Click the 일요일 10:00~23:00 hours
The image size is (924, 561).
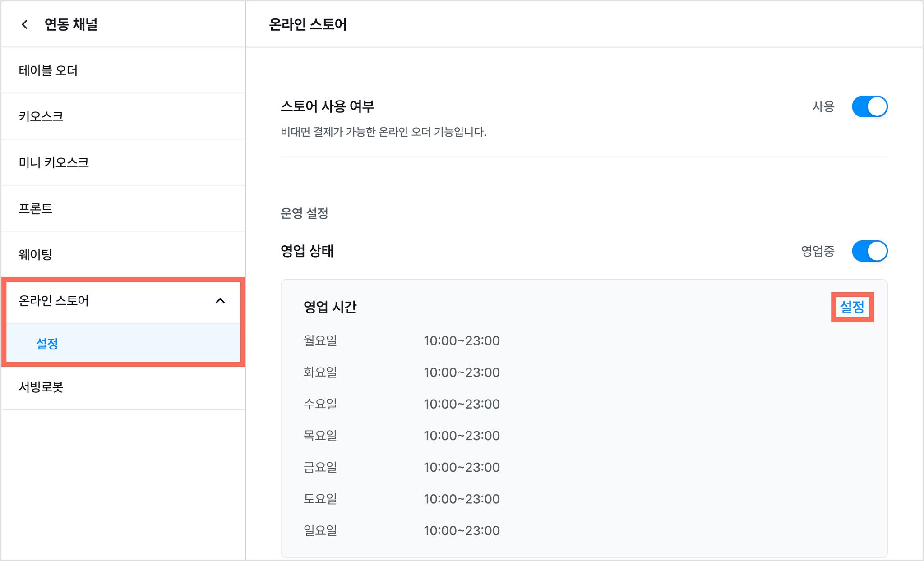[x=462, y=530]
